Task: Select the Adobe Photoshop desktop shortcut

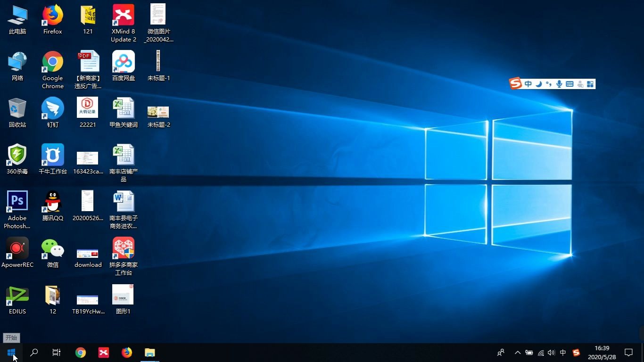Action: [x=17, y=210]
